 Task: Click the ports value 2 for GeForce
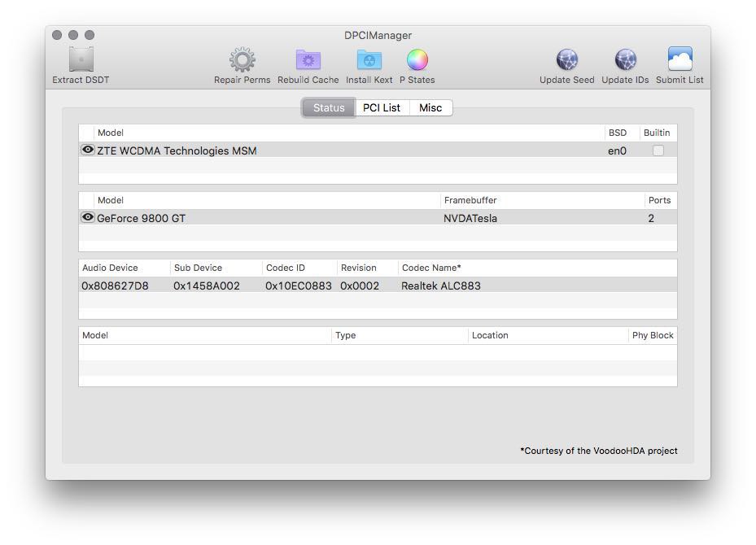[651, 218]
